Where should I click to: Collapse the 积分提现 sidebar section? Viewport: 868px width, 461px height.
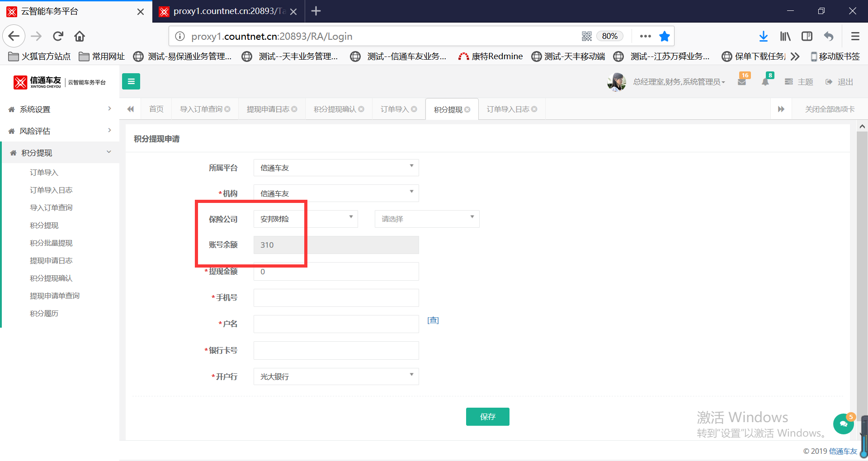(60, 153)
